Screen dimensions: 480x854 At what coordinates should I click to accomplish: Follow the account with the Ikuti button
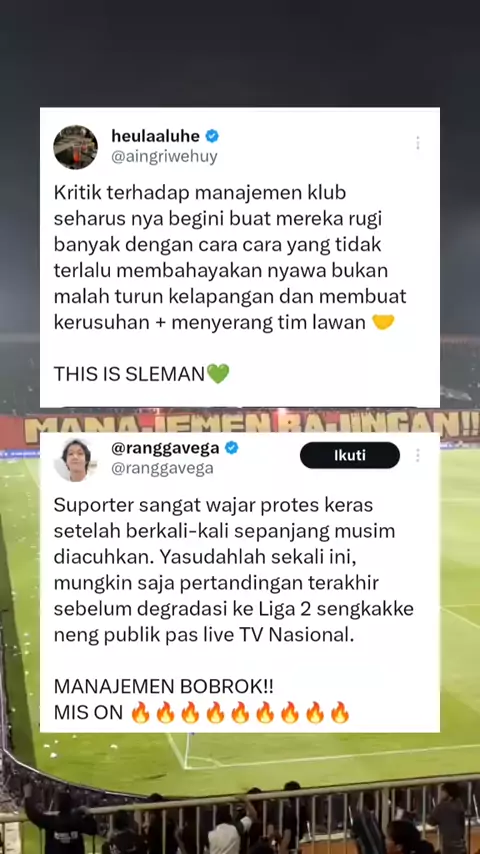350,455
